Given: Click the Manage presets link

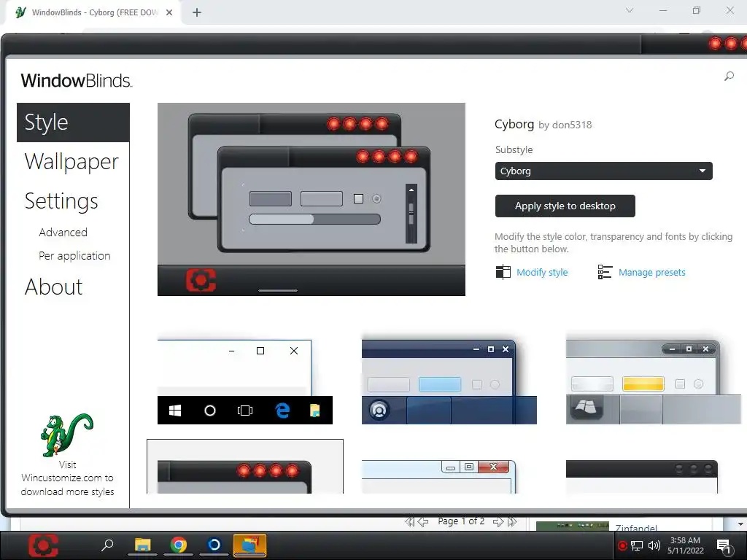Looking at the screenshot, I should (651, 273).
